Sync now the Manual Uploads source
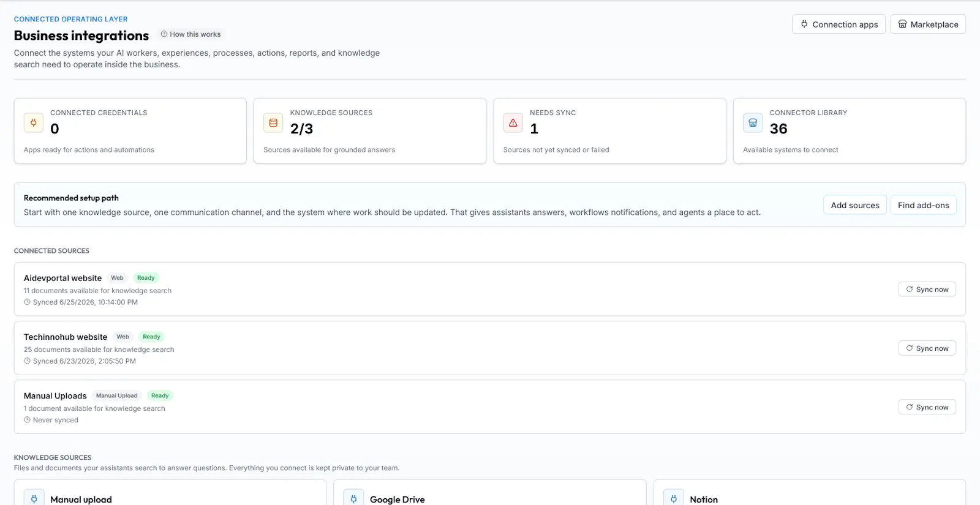980x505 pixels. coord(927,406)
